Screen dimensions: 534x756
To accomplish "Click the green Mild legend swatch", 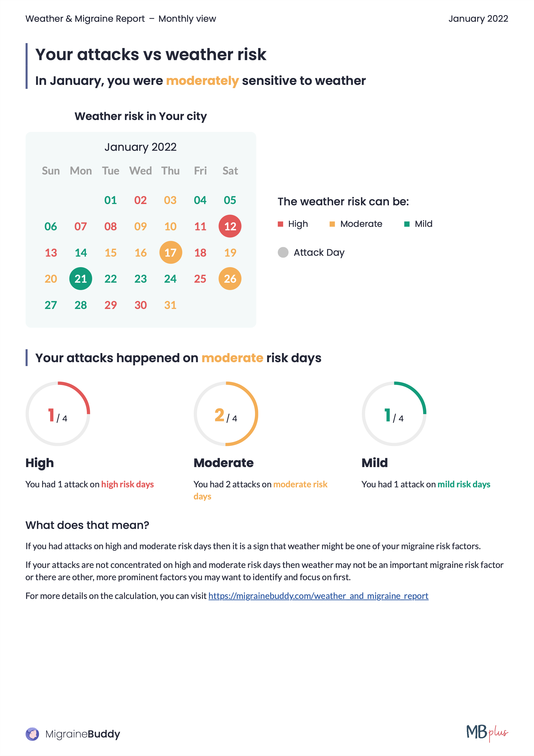I will pos(407,224).
